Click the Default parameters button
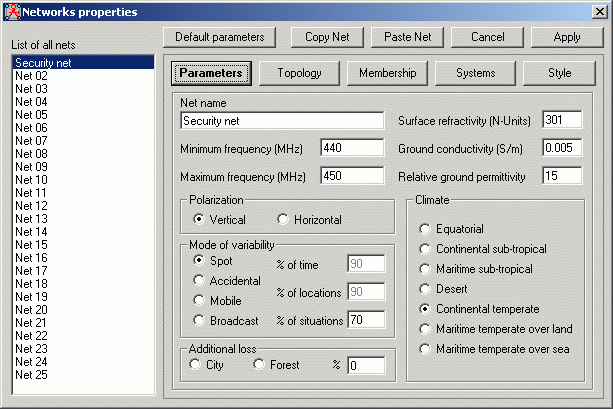Image resolution: width=613 pixels, height=409 pixels. point(219,37)
